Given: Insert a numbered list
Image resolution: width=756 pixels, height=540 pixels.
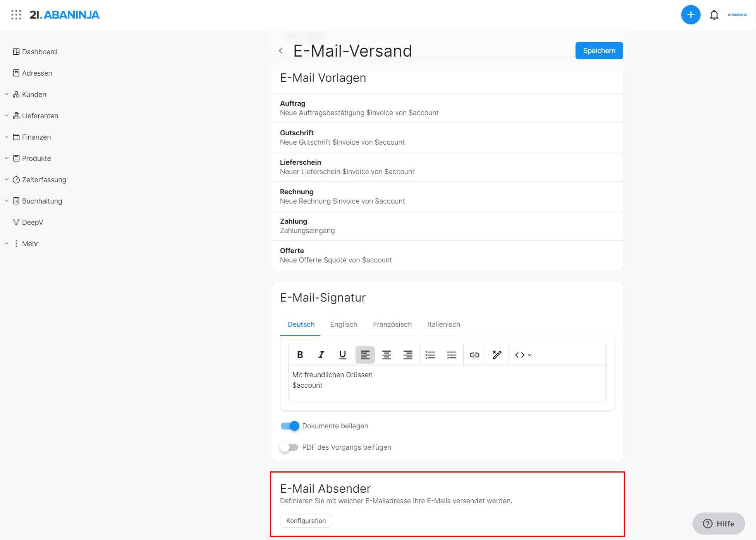Looking at the screenshot, I should pyautogui.click(x=430, y=355).
